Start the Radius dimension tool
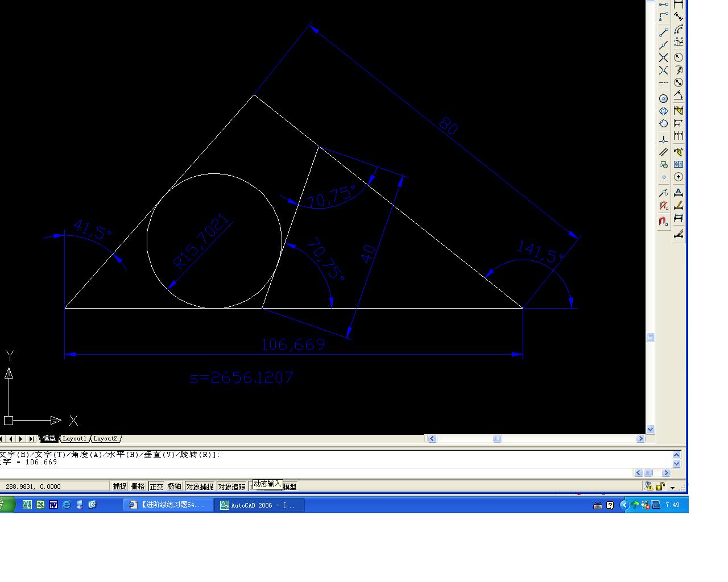This screenshot has width=728, height=582. [x=679, y=57]
